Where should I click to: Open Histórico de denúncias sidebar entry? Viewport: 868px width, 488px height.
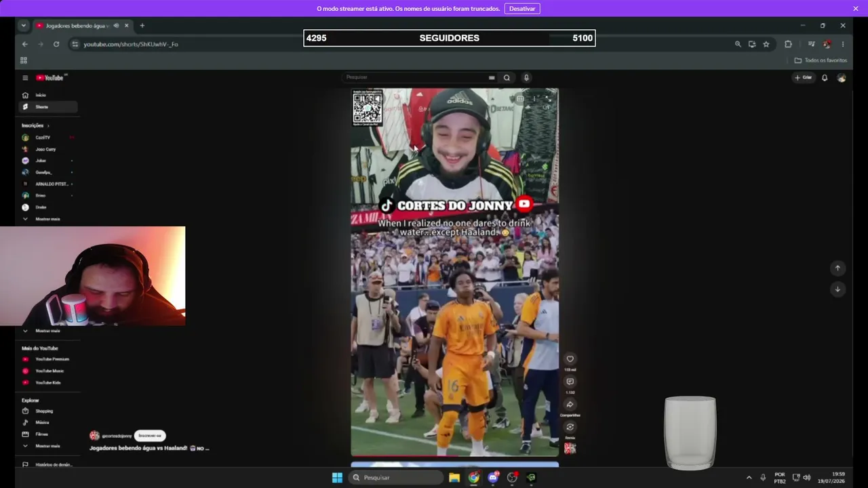coord(47,464)
